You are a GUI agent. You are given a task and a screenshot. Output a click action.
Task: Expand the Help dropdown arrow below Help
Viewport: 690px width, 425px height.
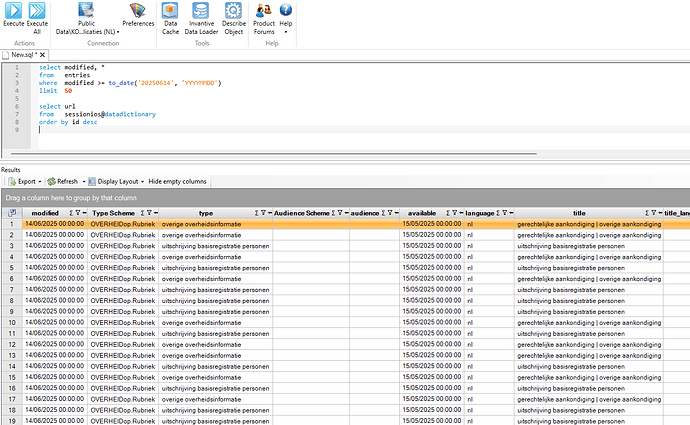286,32
